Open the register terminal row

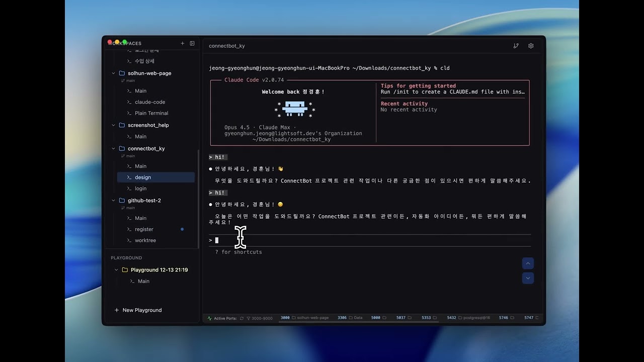click(x=156, y=229)
